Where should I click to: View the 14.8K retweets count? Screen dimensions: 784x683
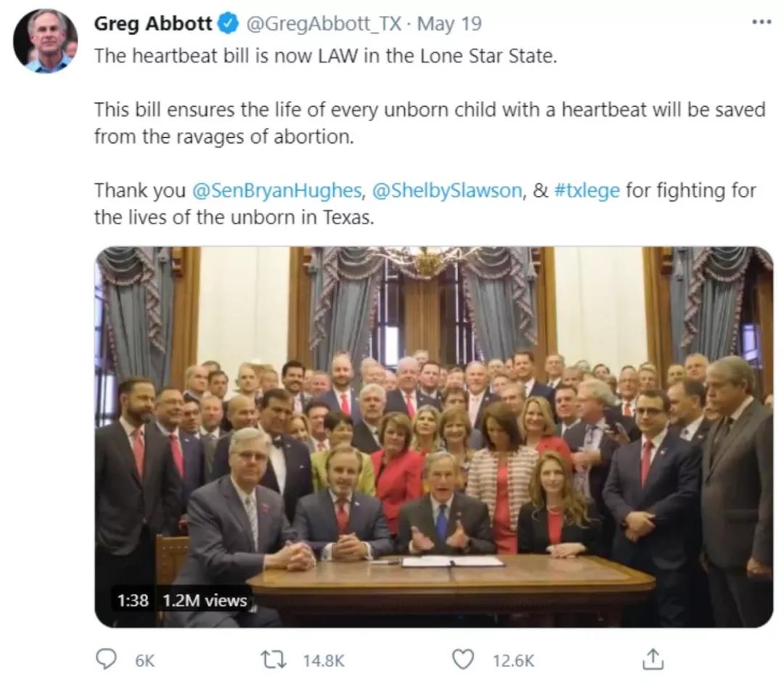coord(324,660)
